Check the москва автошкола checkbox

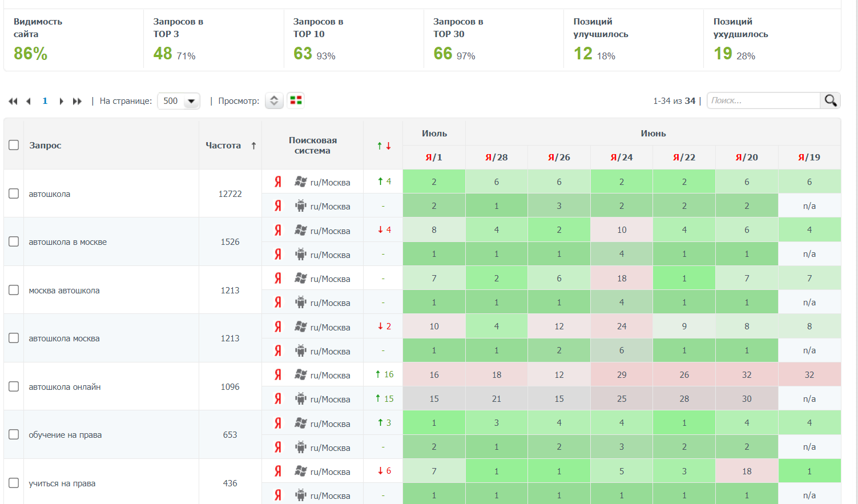[x=14, y=290]
